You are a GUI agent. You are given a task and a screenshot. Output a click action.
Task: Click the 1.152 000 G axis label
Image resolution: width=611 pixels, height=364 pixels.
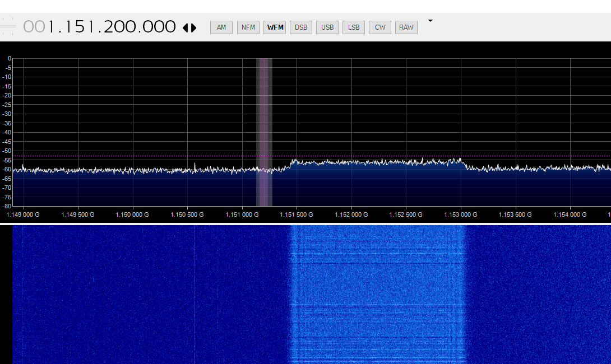click(x=351, y=214)
